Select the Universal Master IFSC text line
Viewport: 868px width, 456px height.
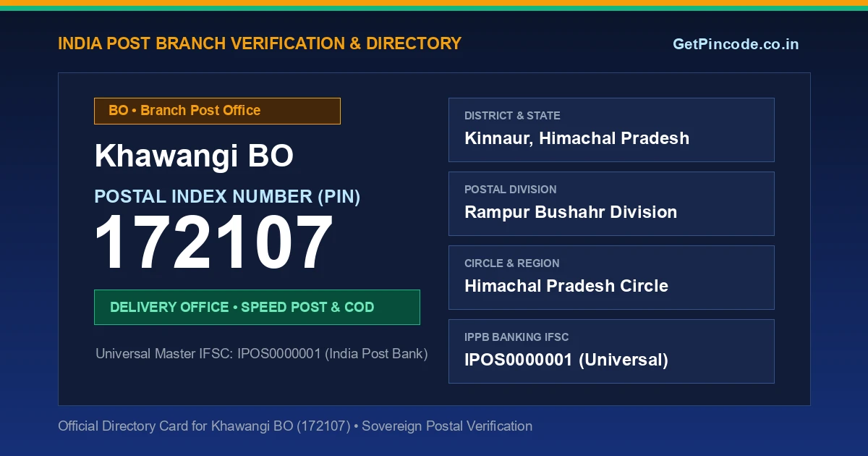tap(262, 354)
